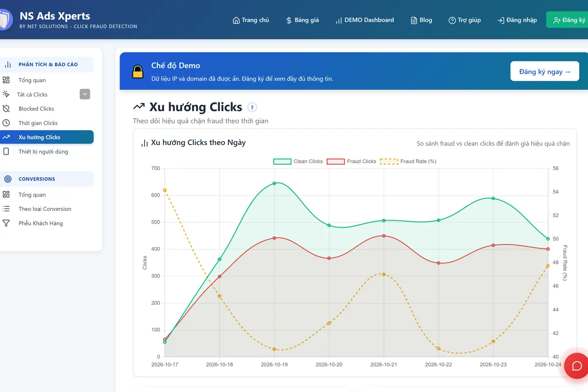This screenshot has height=392, width=588.
Task: Click the shield-off icon beside Blocked Clicks
Action: tap(6, 108)
